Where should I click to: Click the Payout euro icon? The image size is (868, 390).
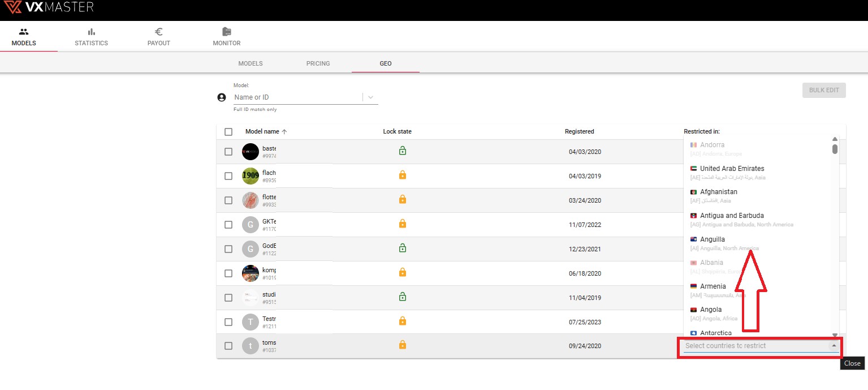coord(159,32)
